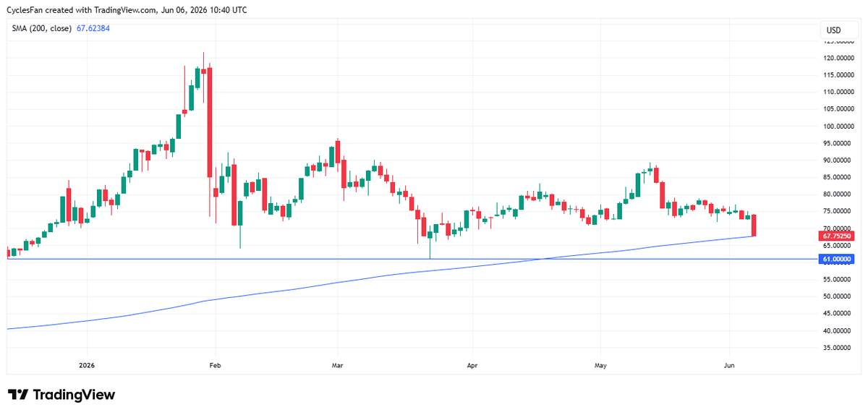The width and height of the screenshot is (868, 415).
Task: Click the Feb label on the time axis
Action: (x=214, y=365)
